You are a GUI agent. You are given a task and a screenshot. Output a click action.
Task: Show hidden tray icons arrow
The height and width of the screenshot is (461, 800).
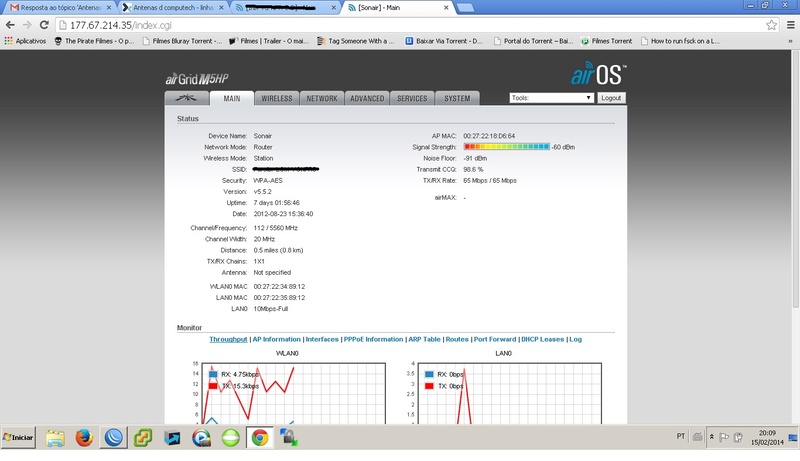[x=712, y=437]
